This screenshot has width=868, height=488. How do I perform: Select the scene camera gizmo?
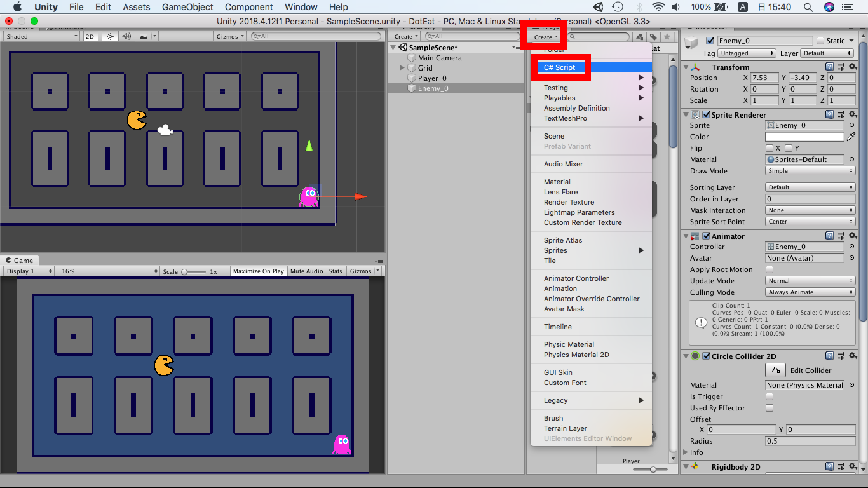165,130
